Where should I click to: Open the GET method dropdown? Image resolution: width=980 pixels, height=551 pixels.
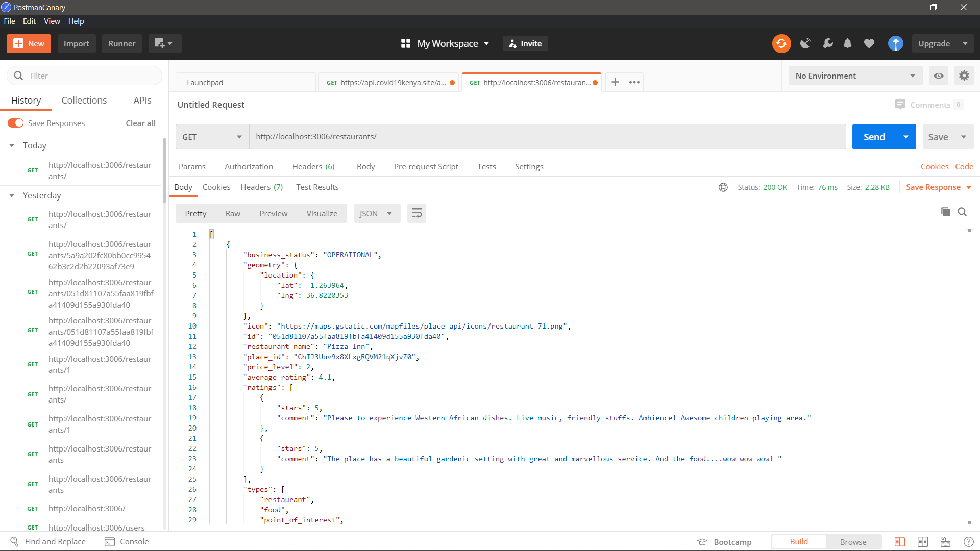pyautogui.click(x=212, y=137)
